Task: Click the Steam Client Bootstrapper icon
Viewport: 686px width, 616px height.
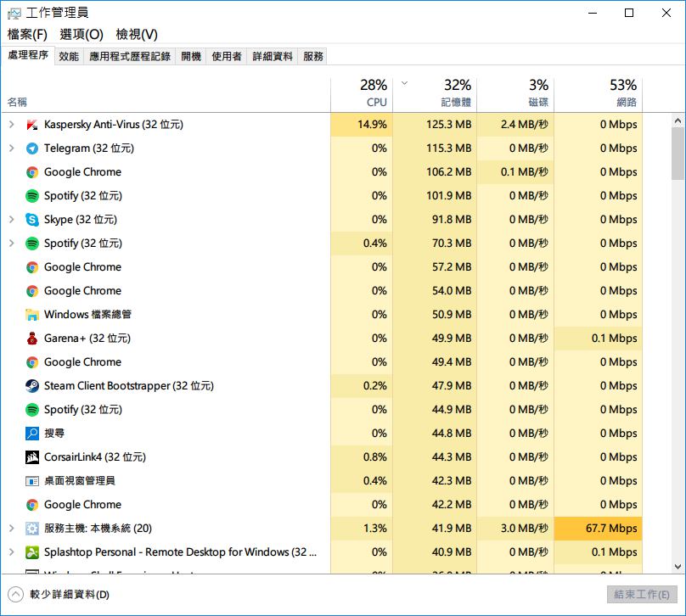Action: click(32, 386)
